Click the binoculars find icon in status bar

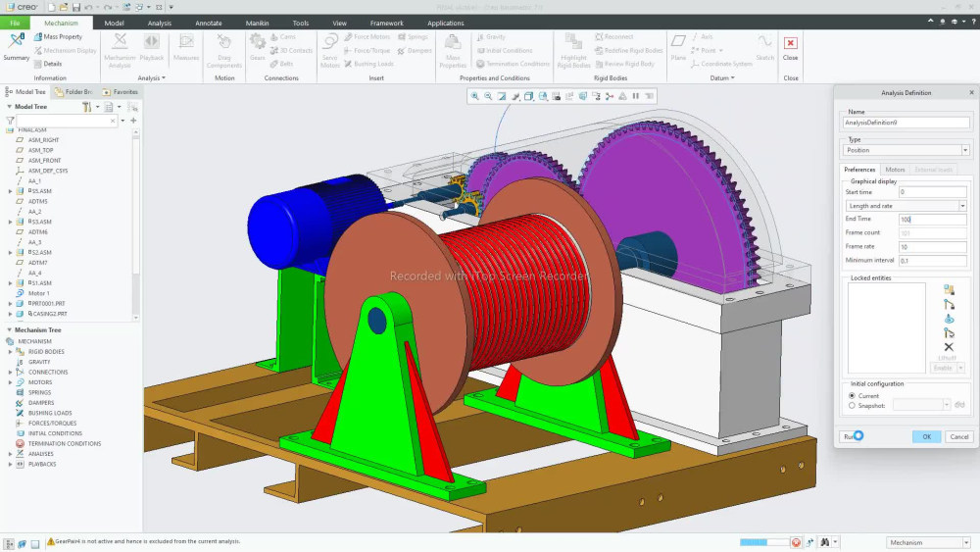(824, 542)
